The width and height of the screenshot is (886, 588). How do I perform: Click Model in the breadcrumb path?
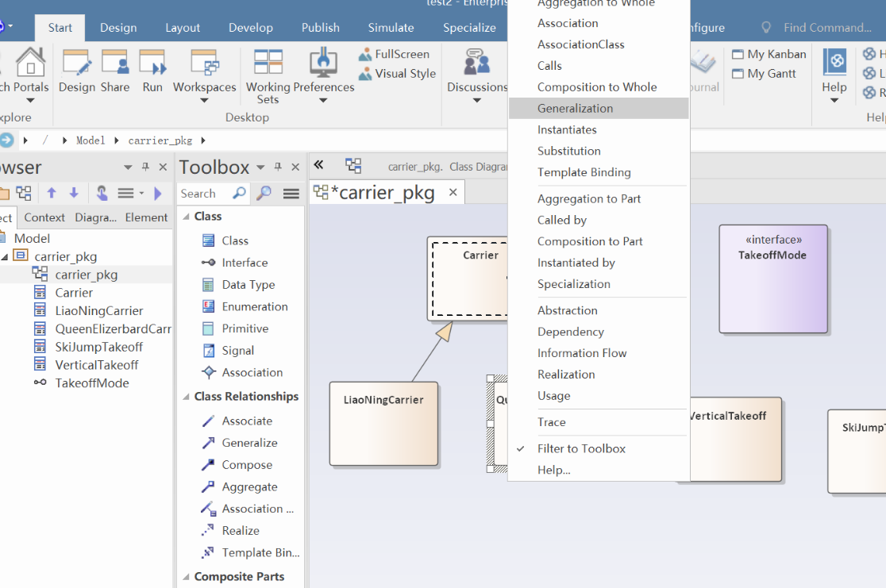click(x=91, y=140)
